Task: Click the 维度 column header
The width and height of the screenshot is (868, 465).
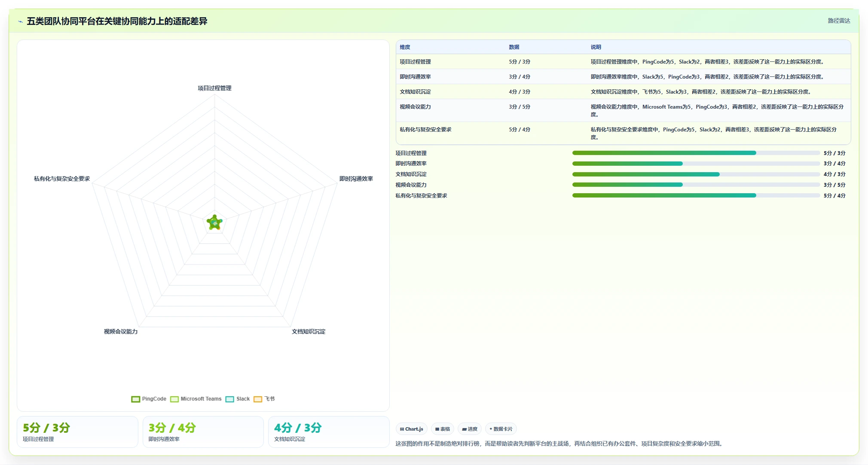Action: [x=405, y=47]
